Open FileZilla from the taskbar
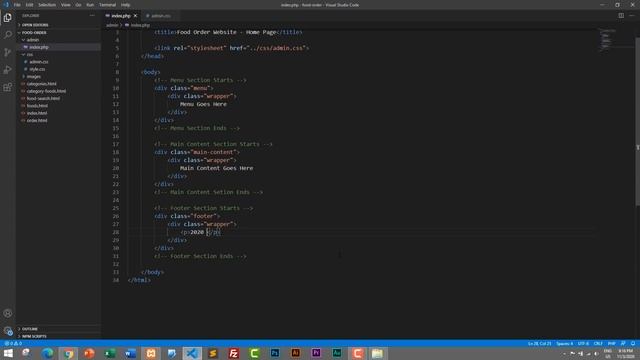Screen dimensions: 640x360 (233, 353)
